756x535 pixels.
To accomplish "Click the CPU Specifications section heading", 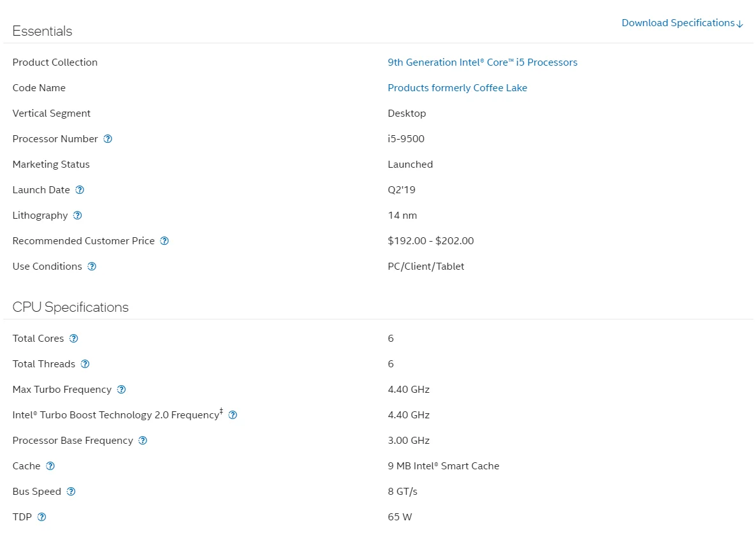I will [x=70, y=307].
